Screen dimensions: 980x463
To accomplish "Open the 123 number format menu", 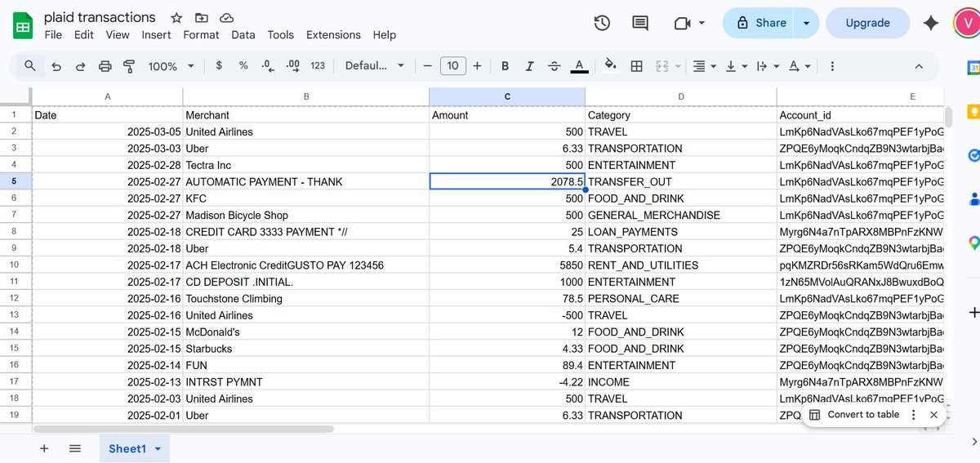I will click(318, 66).
